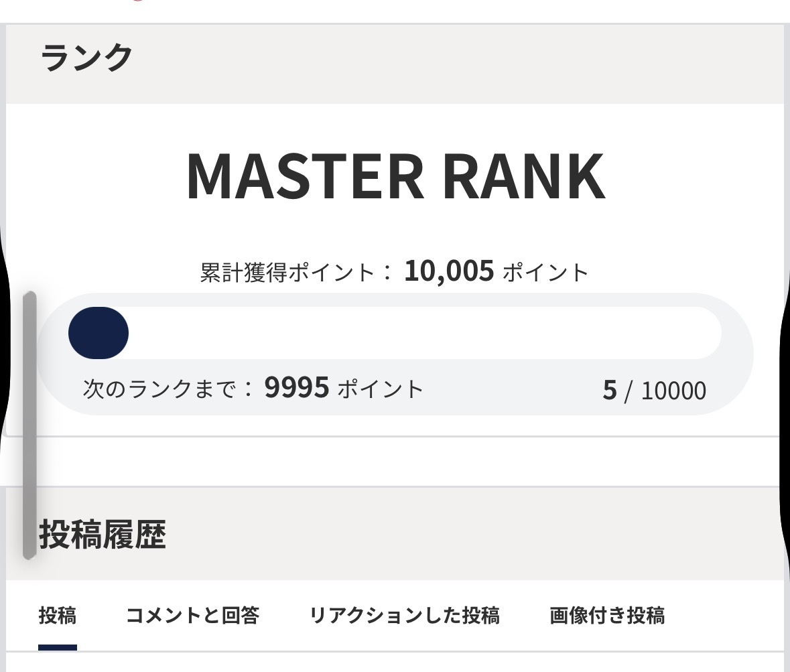Open the 投稿 tab
Viewport: 790px width, 672px height.
click(x=58, y=615)
